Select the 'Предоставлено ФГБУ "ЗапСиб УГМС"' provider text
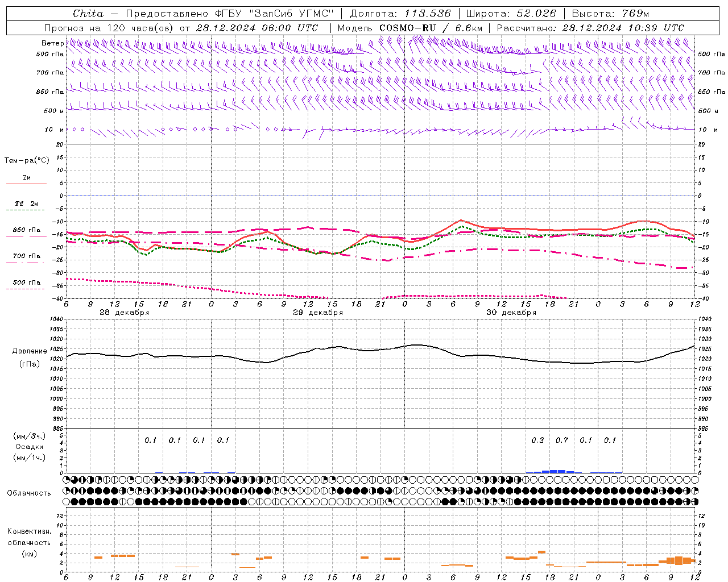Viewport: 728px width, 582px height. (x=229, y=14)
